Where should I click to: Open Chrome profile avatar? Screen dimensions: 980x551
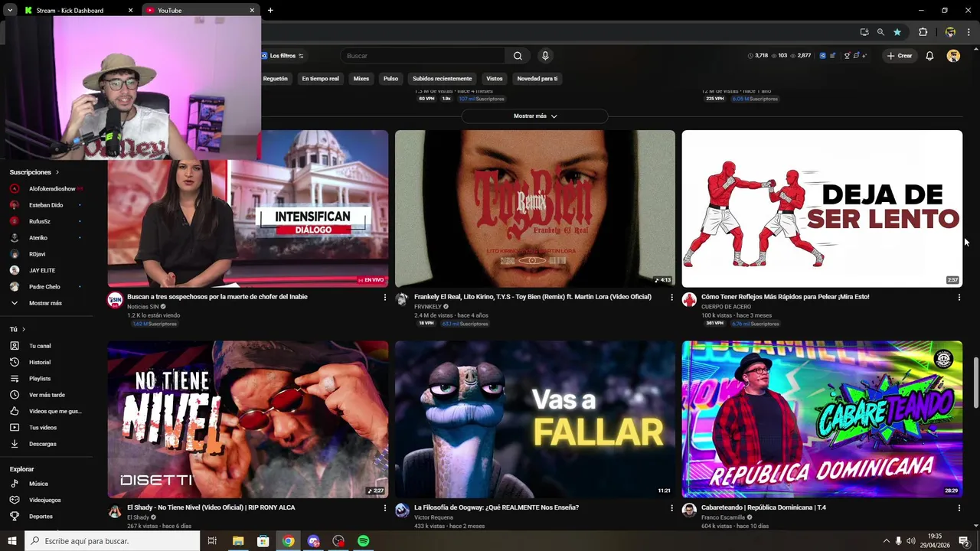click(950, 32)
